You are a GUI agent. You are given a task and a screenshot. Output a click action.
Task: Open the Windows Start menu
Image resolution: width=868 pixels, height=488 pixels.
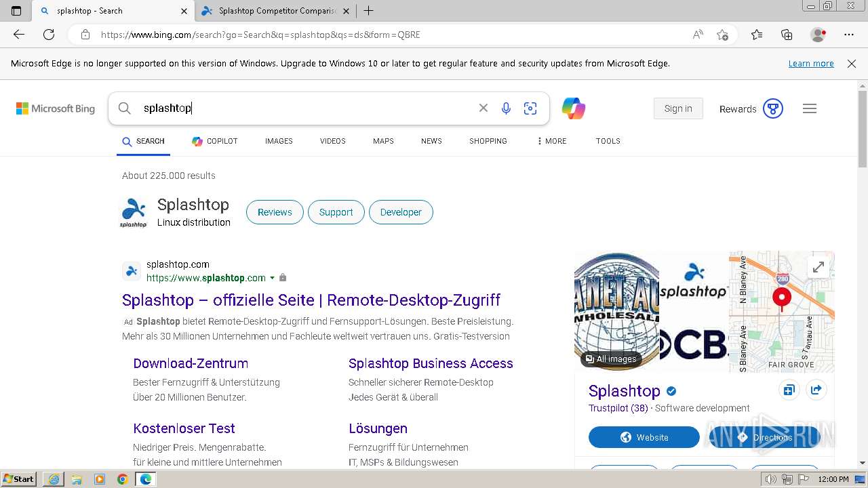click(19, 479)
